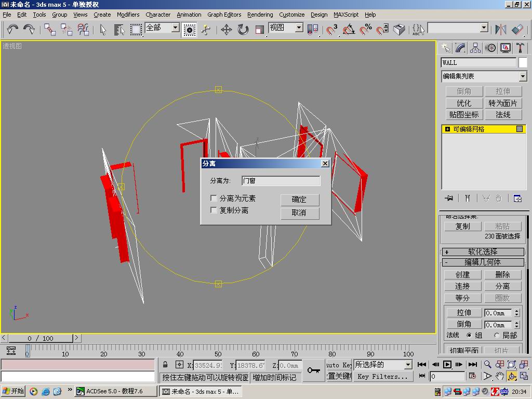Click the object color swatch beside WALL
The width and height of the screenshot is (532, 399).
pos(523,62)
